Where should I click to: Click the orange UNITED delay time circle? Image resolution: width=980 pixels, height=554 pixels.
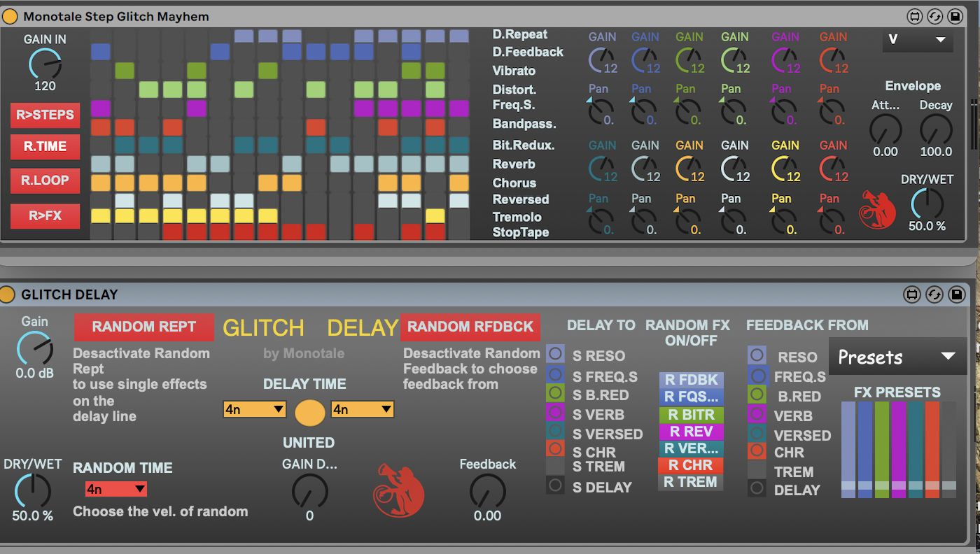310,413
